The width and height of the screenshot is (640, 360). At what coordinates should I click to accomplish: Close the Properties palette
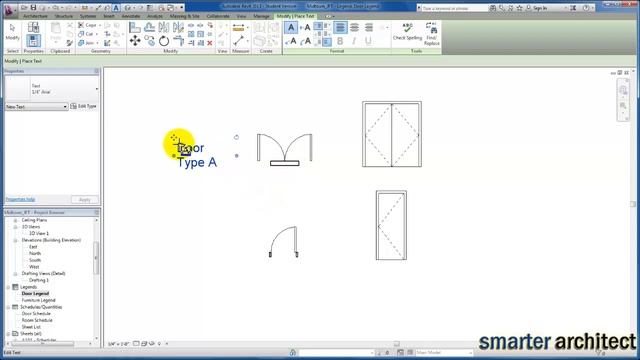(97, 71)
